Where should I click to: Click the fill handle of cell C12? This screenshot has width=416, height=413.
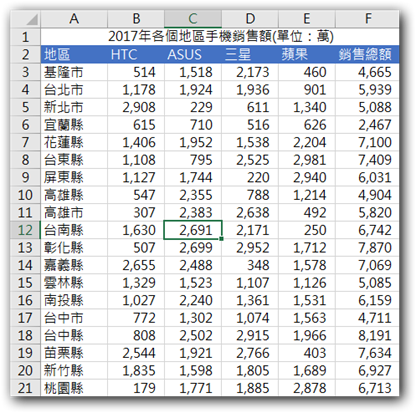[221, 239]
